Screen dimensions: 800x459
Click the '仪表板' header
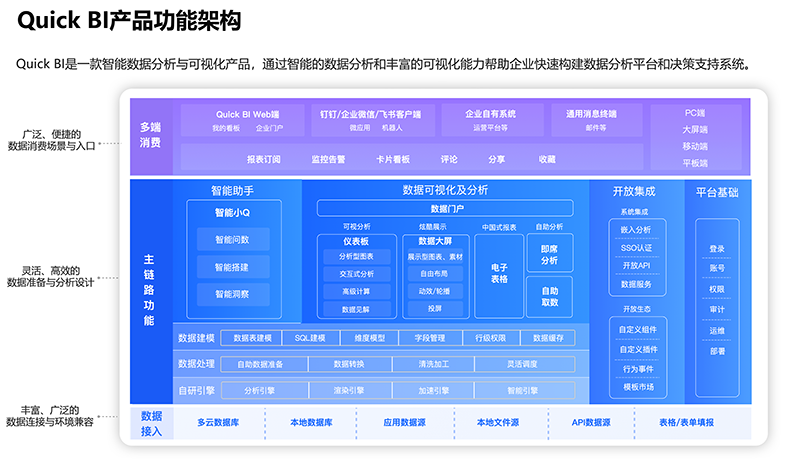(356, 241)
